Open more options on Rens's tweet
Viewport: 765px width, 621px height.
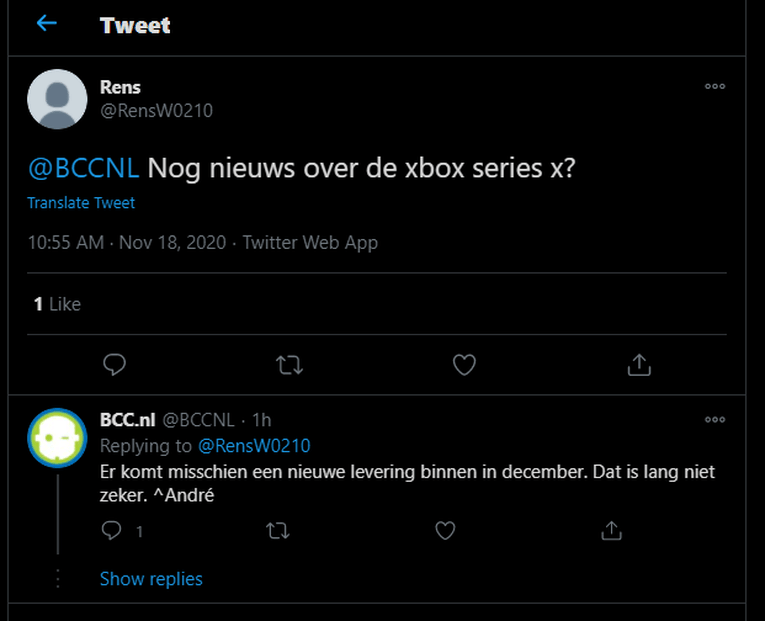coord(714,87)
